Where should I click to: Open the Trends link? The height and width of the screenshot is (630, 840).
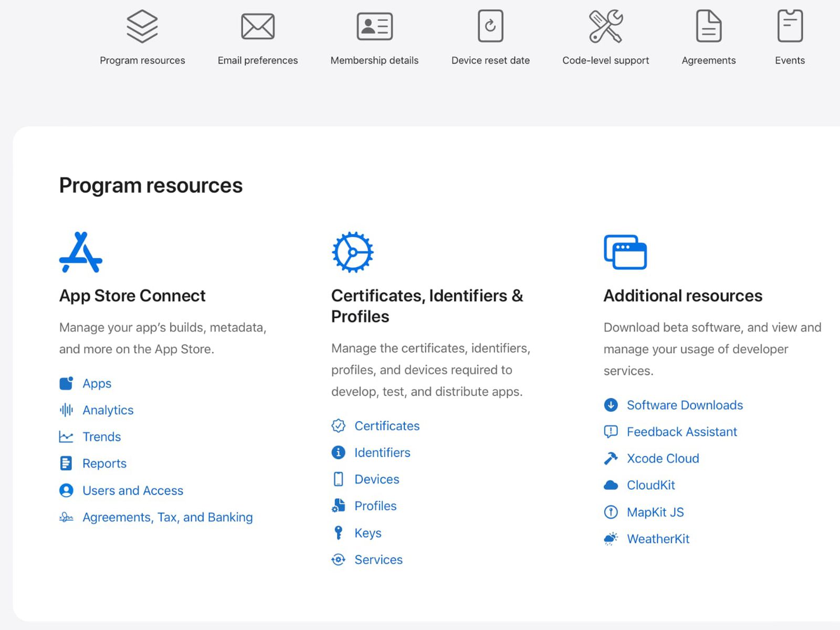pyautogui.click(x=101, y=437)
